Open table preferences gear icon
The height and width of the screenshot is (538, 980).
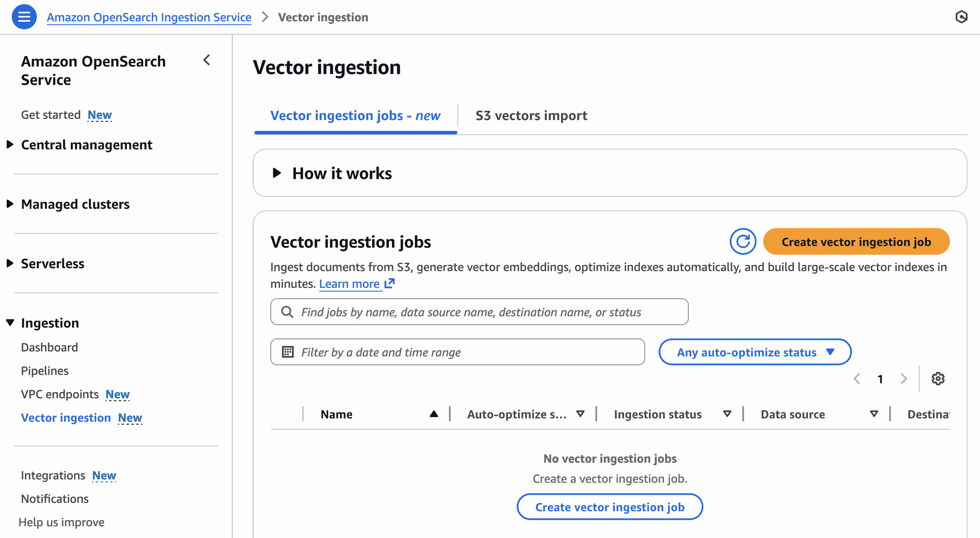point(938,379)
